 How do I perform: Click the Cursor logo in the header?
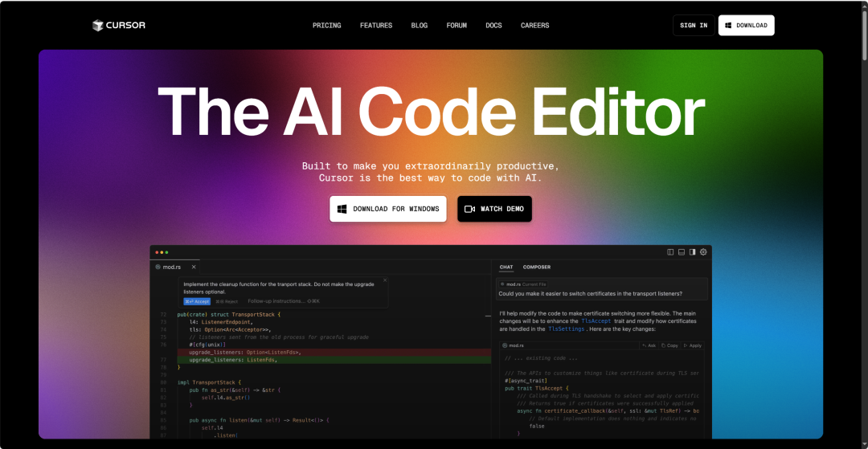coord(118,25)
